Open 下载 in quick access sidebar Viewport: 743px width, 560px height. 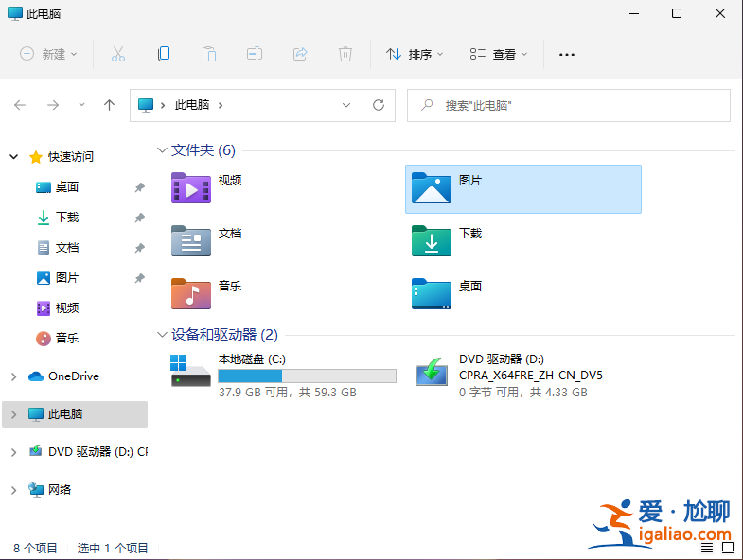tap(66, 218)
